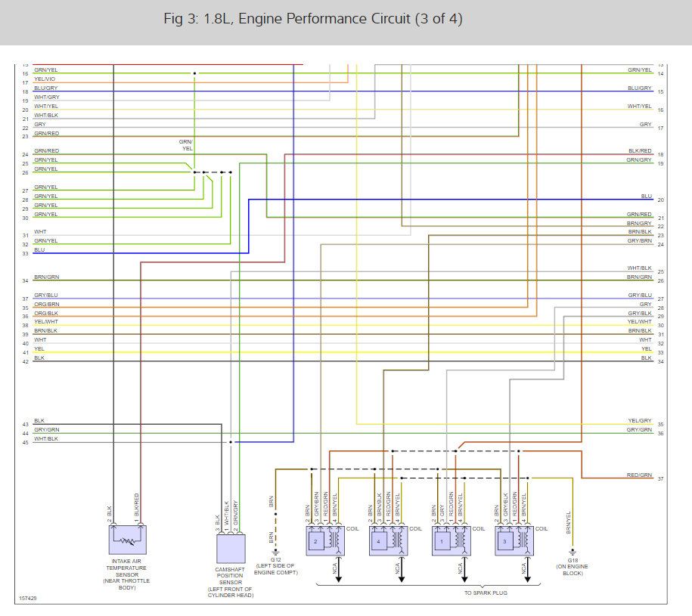Click the 'CAMSHAFT POSITION SENSOR' caption

(x=231, y=582)
